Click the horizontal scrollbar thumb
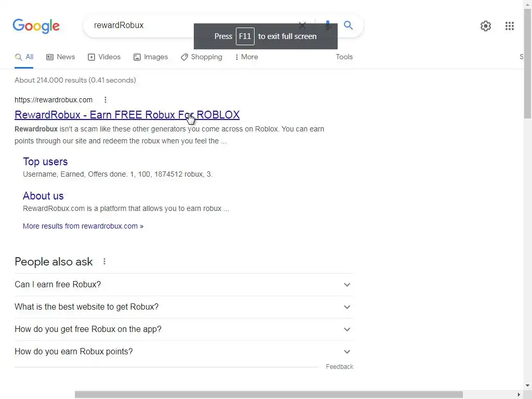The width and height of the screenshot is (532, 399). (x=269, y=395)
